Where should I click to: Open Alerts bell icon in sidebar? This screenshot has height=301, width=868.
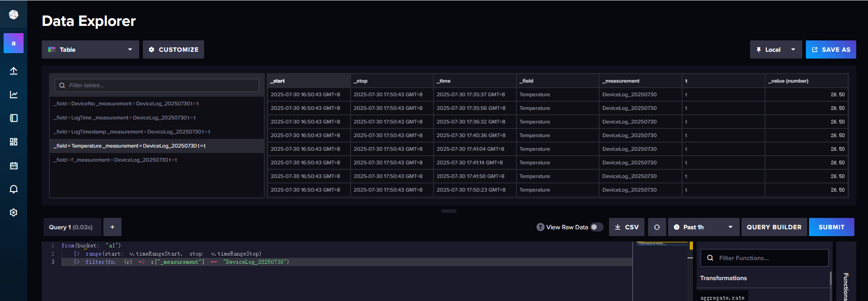(x=14, y=189)
